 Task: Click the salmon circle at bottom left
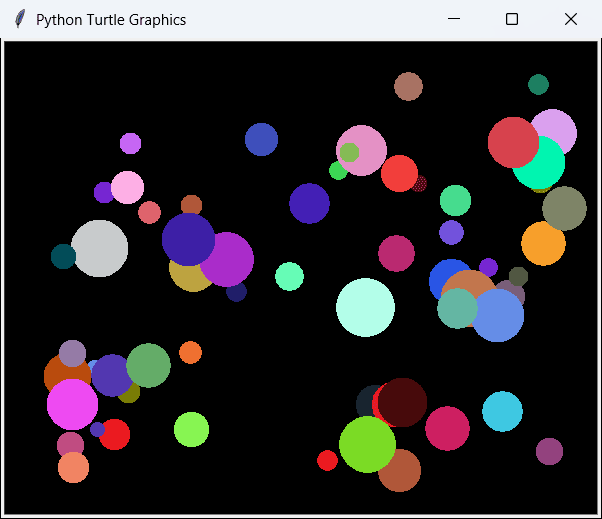click(x=73, y=468)
